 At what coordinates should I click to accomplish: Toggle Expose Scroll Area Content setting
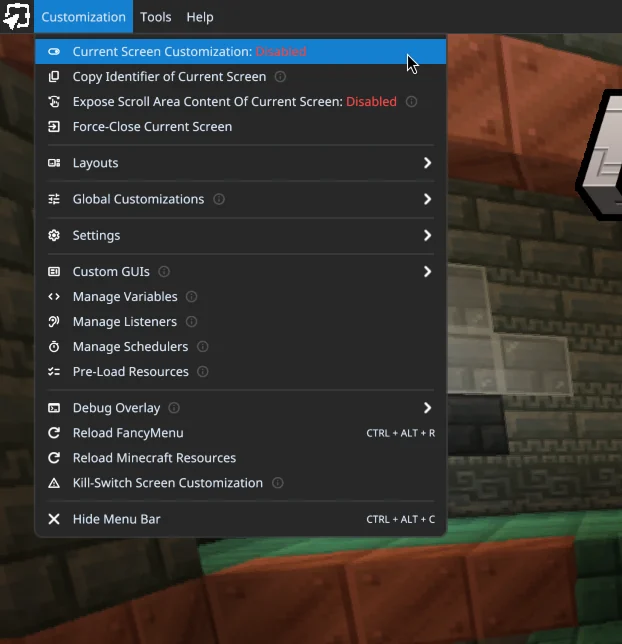pos(241,101)
